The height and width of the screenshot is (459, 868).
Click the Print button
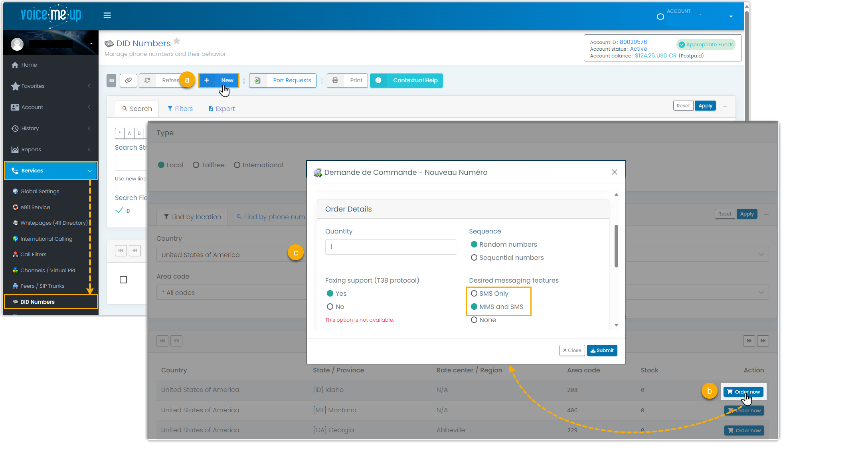coord(347,80)
